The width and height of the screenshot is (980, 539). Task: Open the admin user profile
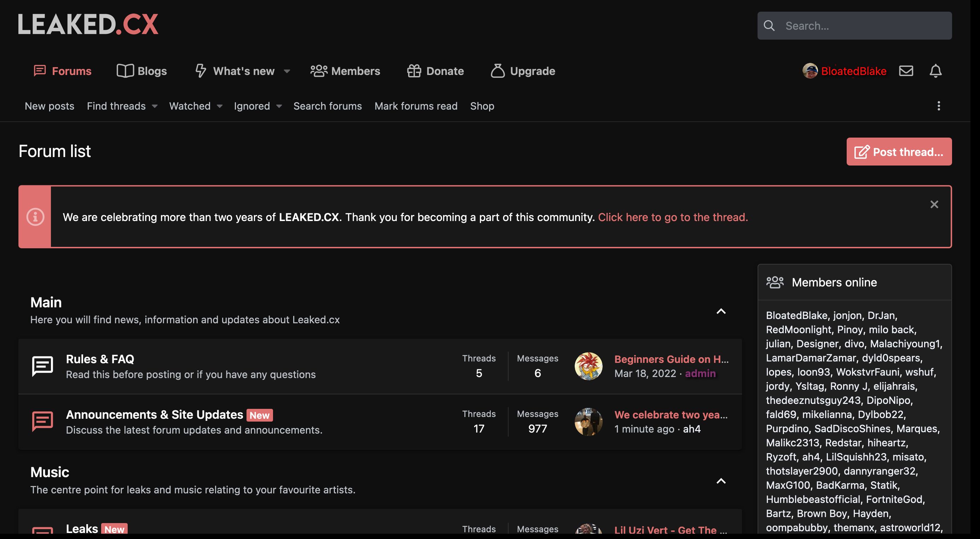(x=700, y=373)
